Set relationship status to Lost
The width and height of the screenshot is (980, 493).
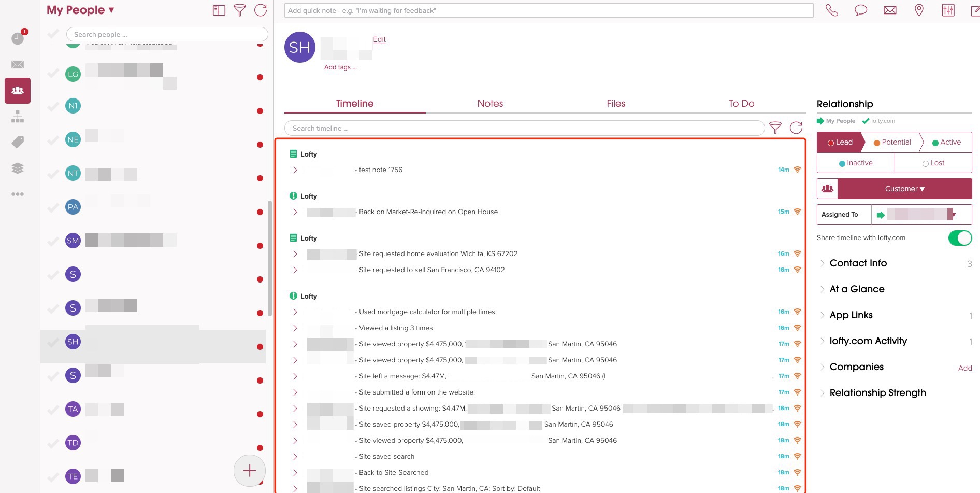coord(933,163)
